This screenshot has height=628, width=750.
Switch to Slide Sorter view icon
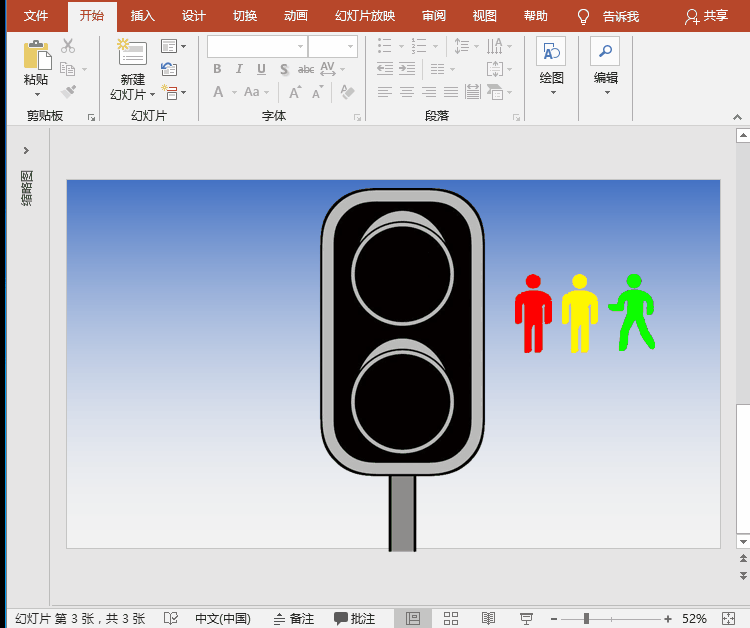(451, 618)
